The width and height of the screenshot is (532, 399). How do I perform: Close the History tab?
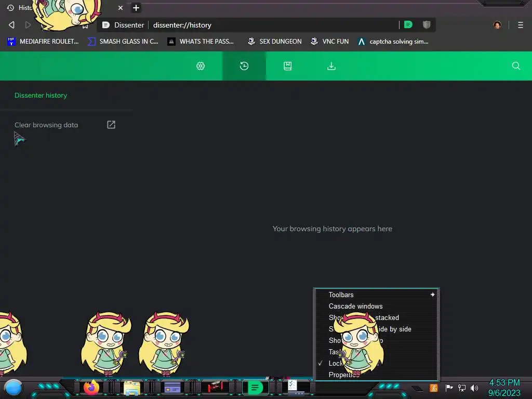coord(121,8)
